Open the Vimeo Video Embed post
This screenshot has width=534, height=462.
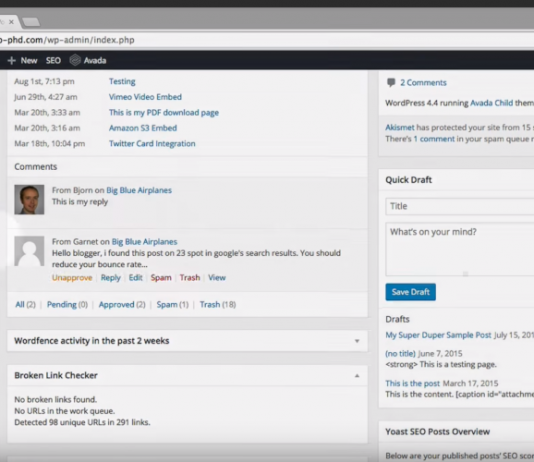pos(145,97)
